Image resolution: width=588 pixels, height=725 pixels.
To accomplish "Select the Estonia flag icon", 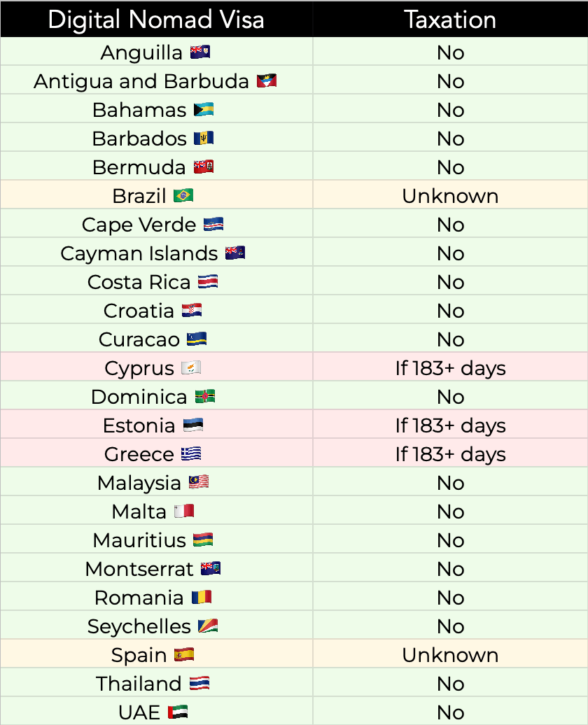I will click(x=193, y=425).
